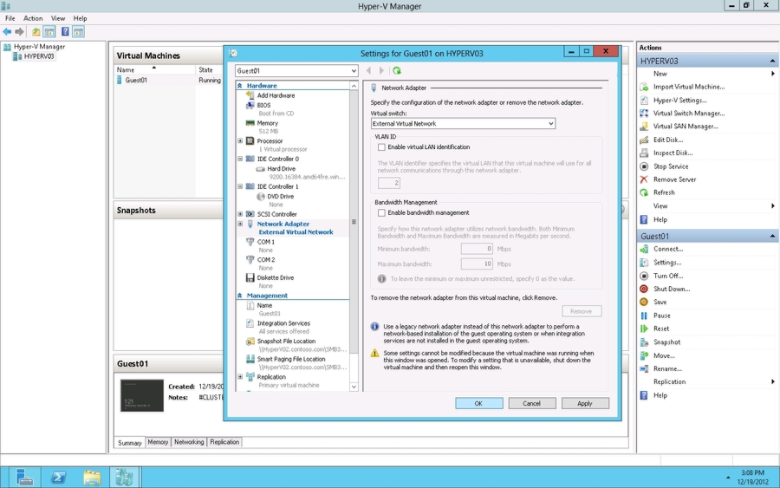Click OK in the Settings dialog
The width and height of the screenshot is (780, 488).
pos(479,403)
